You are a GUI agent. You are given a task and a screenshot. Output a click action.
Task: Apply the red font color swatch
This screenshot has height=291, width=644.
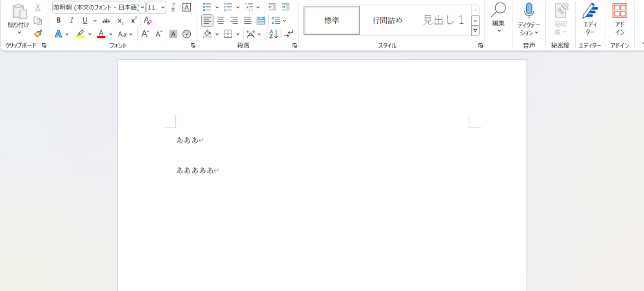pos(101,33)
